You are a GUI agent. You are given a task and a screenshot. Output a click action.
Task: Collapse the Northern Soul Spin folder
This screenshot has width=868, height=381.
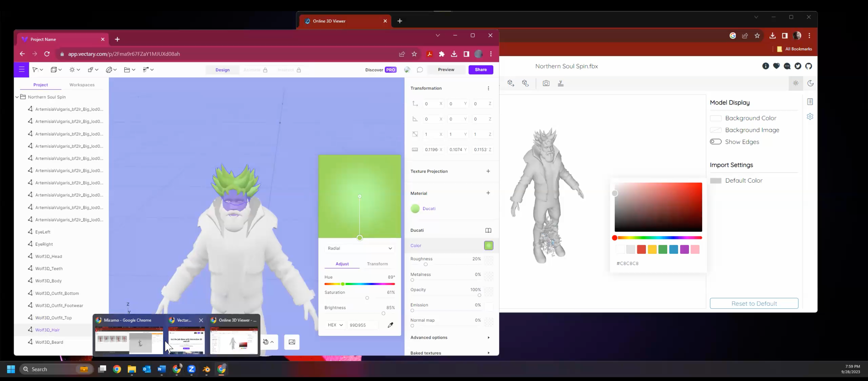coord(17,97)
